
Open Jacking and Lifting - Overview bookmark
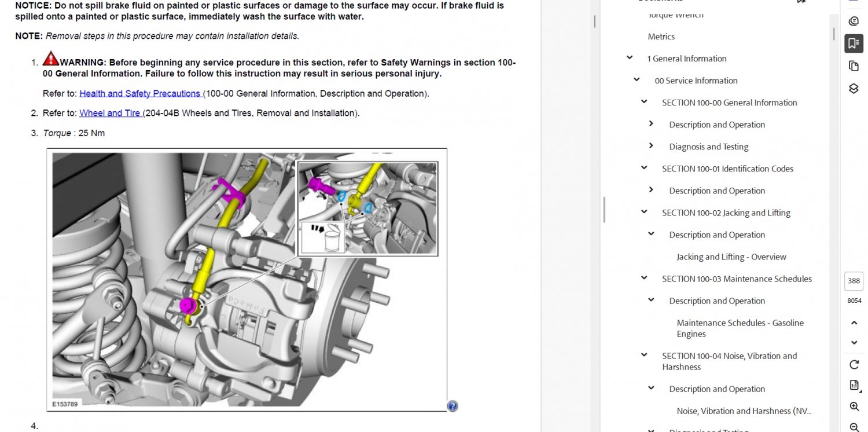(731, 257)
